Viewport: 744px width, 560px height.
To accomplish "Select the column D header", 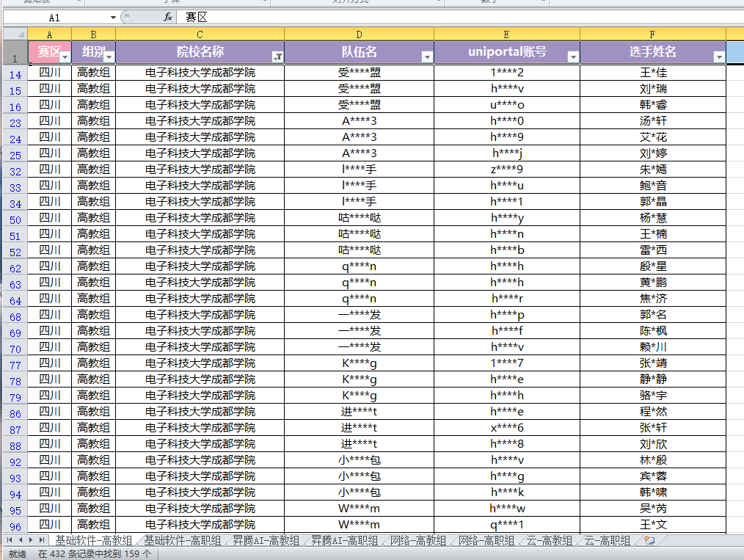I will pos(359,34).
